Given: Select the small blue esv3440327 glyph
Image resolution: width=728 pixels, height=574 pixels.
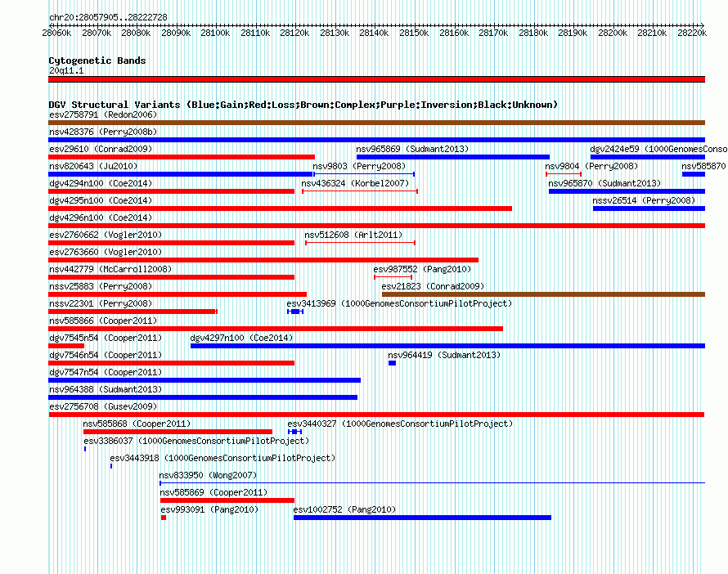Looking at the screenshot, I should click(295, 432).
